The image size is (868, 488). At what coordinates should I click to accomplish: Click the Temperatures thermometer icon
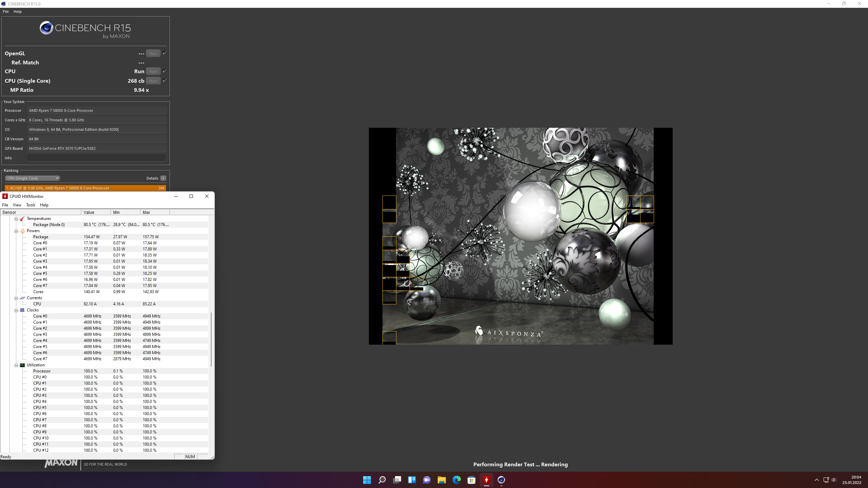click(x=22, y=219)
